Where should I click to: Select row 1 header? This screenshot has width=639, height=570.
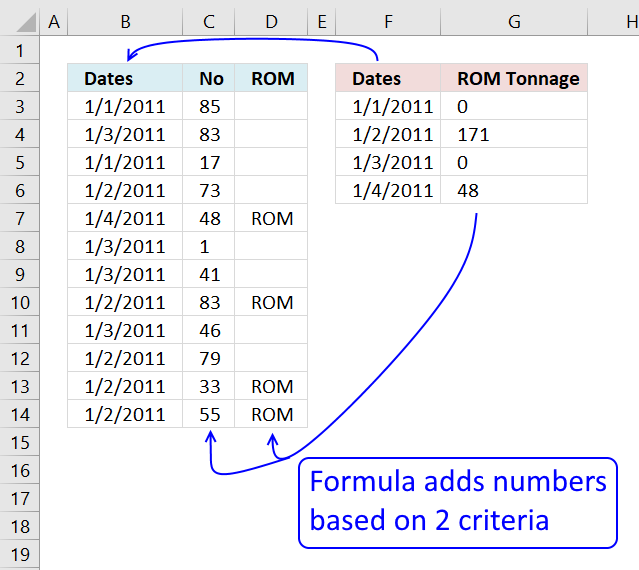(x=20, y=50)
